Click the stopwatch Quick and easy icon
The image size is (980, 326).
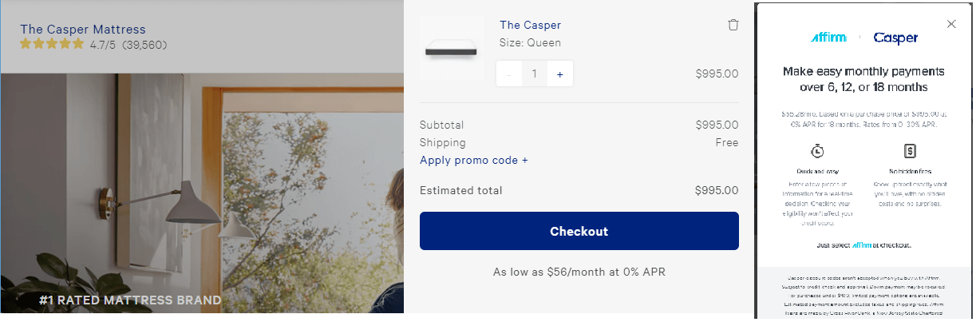click(817, 150)
